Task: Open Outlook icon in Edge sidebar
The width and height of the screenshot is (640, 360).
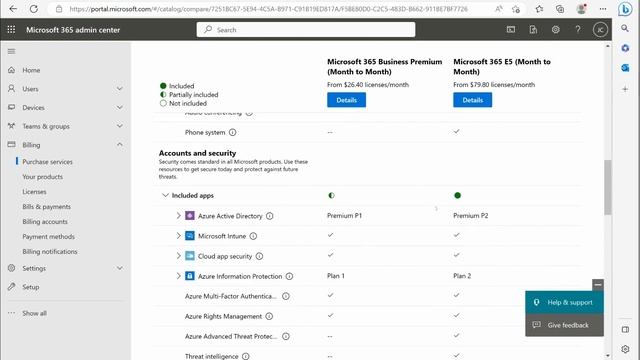Action: pos(625,68)
